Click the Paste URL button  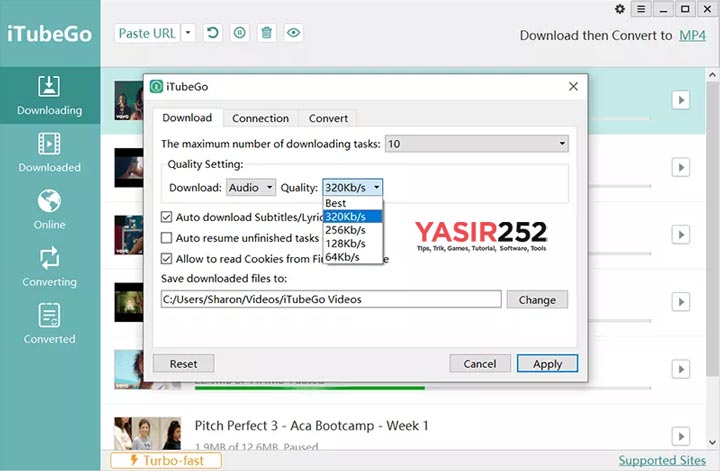[x=147, y=33]
